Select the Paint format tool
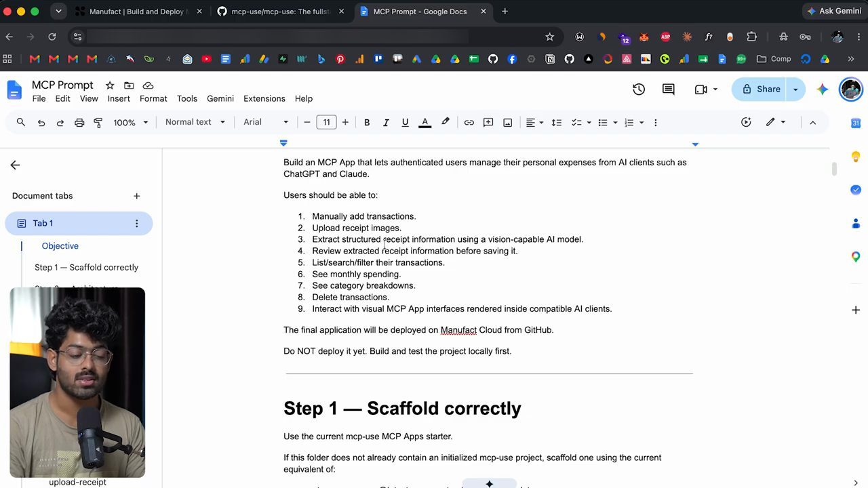The width and height of the screenshot is (868, 488). pyautogui.click(x=98, y=123)
